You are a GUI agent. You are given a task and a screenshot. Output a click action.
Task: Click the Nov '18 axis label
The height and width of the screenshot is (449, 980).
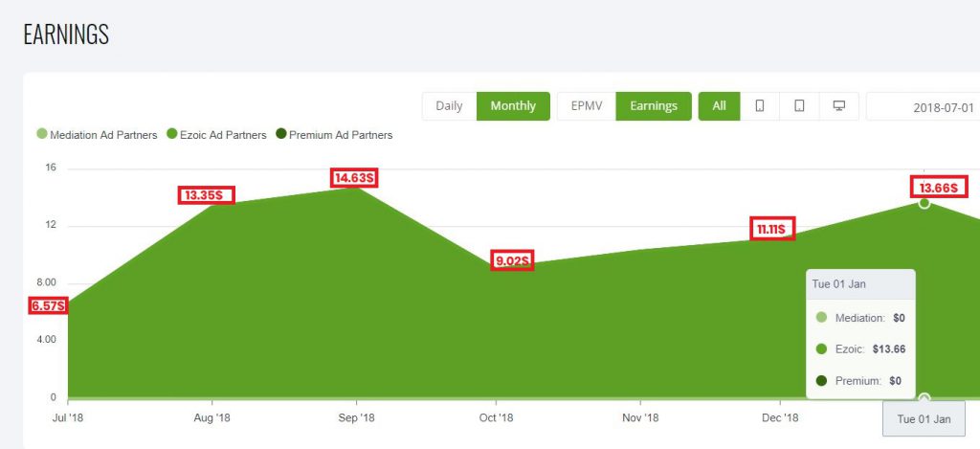click(640, 418)
